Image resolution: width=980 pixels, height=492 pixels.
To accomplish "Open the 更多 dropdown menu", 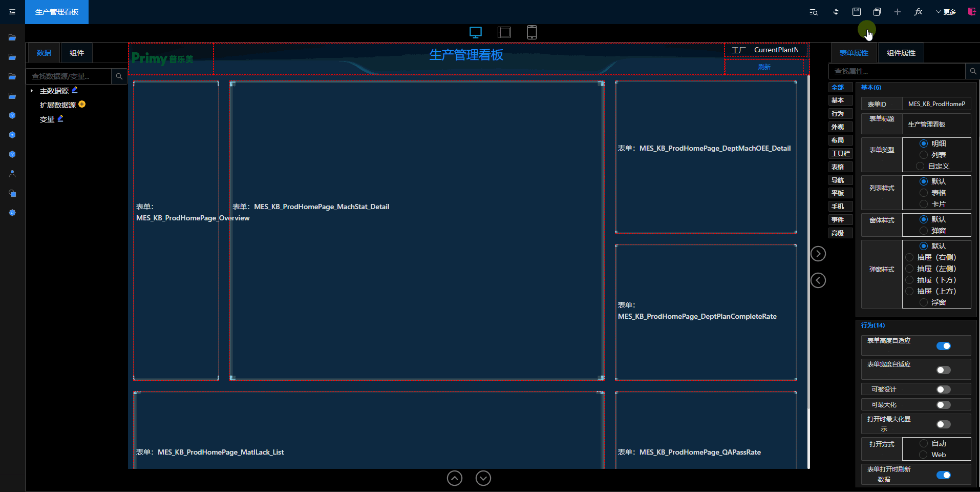I will [946, 12].
